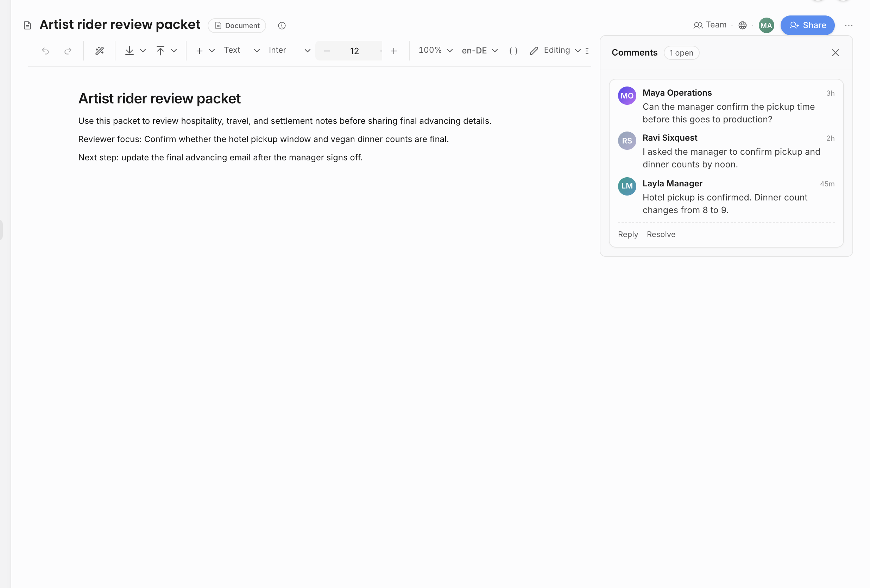This screenshot has width=870, height=588.
Task: Click the 'Hotel pickup is confirmed' comment
Action: tap(725, 204)
